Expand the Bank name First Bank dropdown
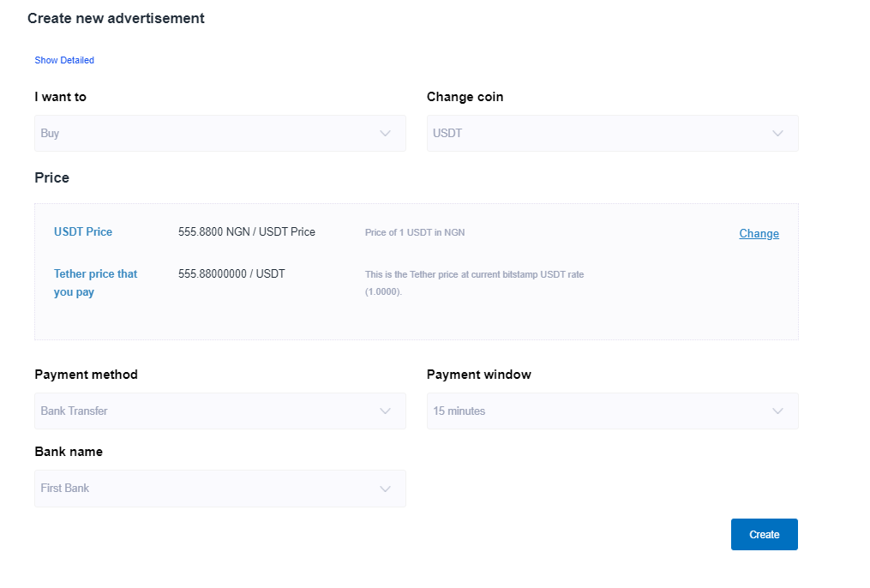Viewport: 870px width, 588px height. tap(206, 489)
